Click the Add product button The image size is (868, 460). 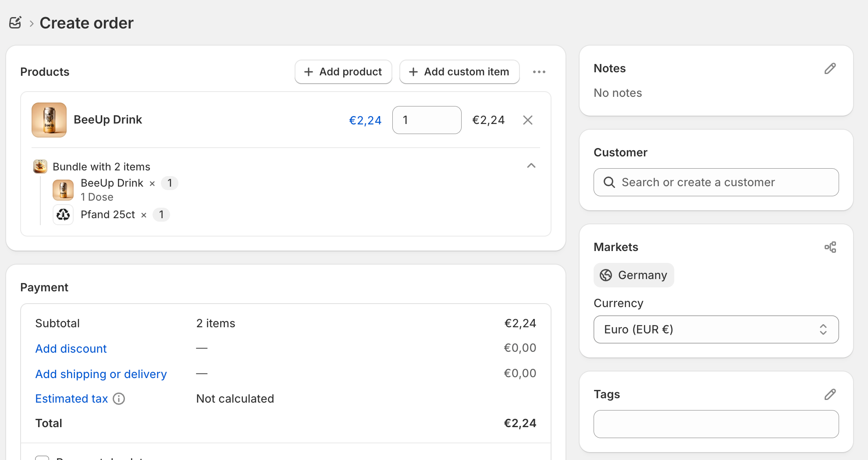point(343,72)
